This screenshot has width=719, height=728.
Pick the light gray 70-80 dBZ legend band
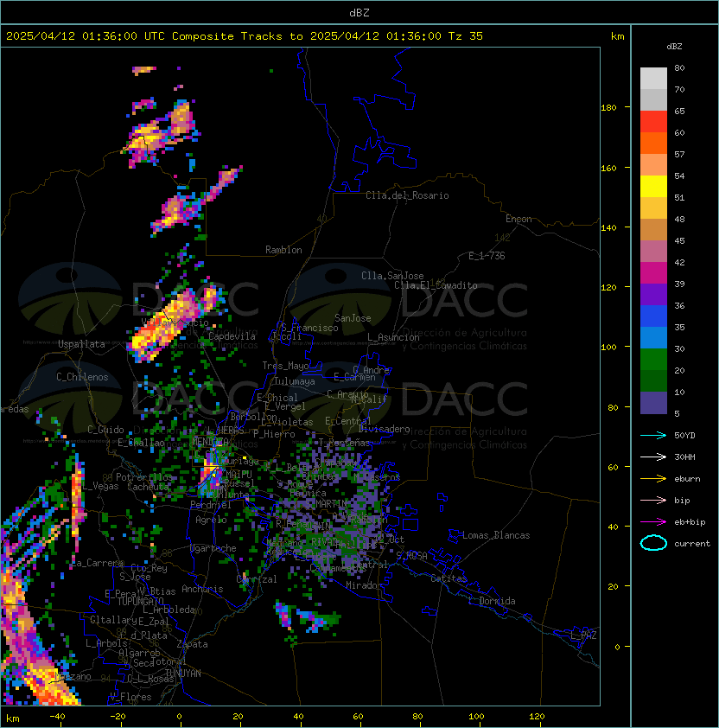tap(653, 79)
